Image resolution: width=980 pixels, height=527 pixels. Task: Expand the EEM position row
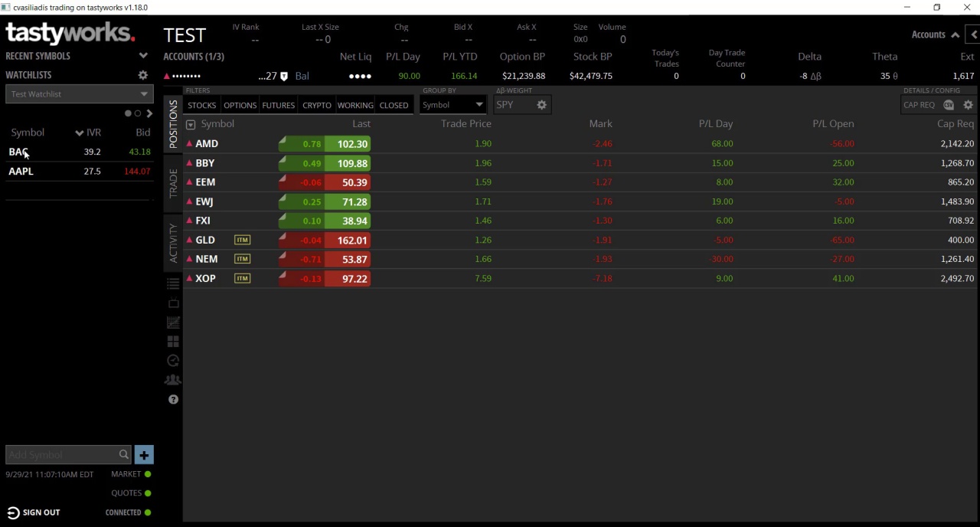pos(189,182)
